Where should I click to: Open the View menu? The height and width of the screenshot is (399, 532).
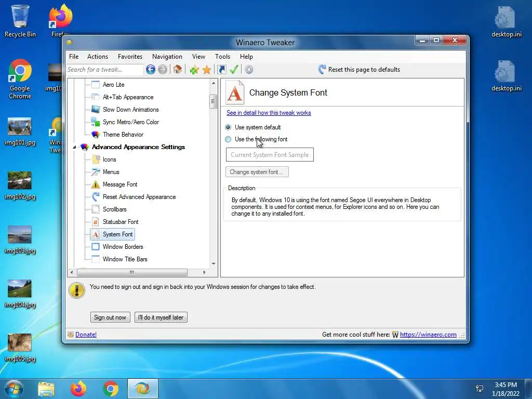coord(198,57)
